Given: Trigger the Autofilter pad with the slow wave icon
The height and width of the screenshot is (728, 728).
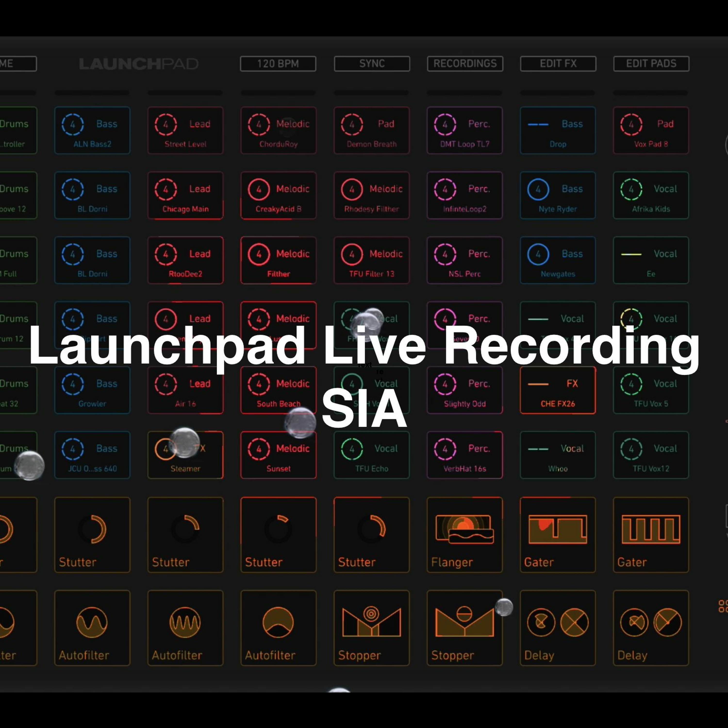Looking at the screenshot, I should (92, 628).
